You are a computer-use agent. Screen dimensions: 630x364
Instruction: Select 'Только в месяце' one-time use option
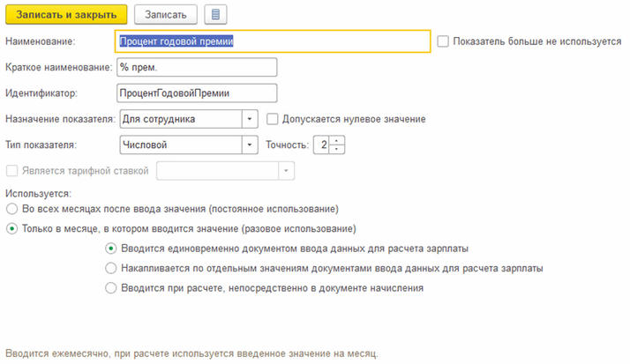point(11,228)
